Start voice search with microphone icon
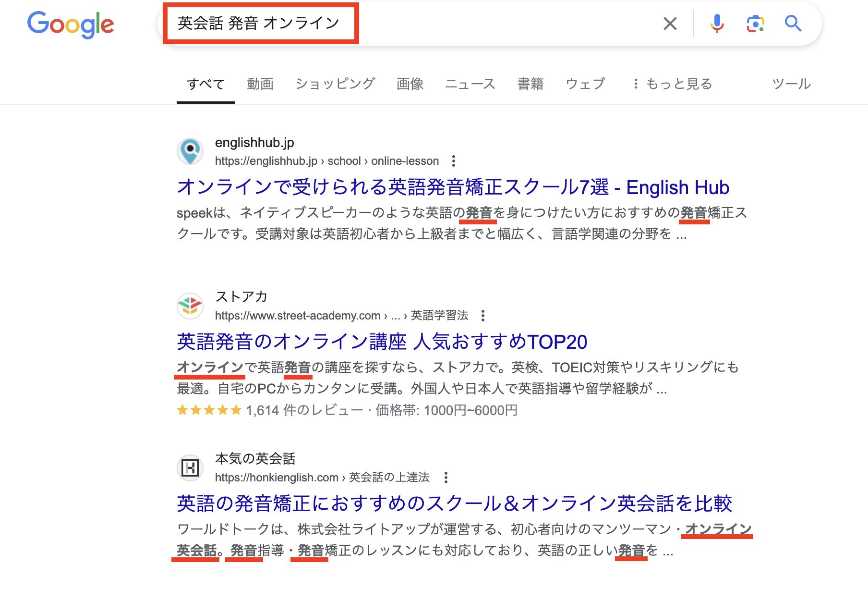The image size is (868, 589). click(717, 23)
